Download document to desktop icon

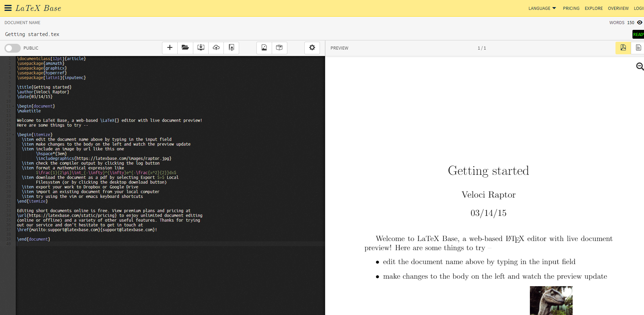coord(201,48)
